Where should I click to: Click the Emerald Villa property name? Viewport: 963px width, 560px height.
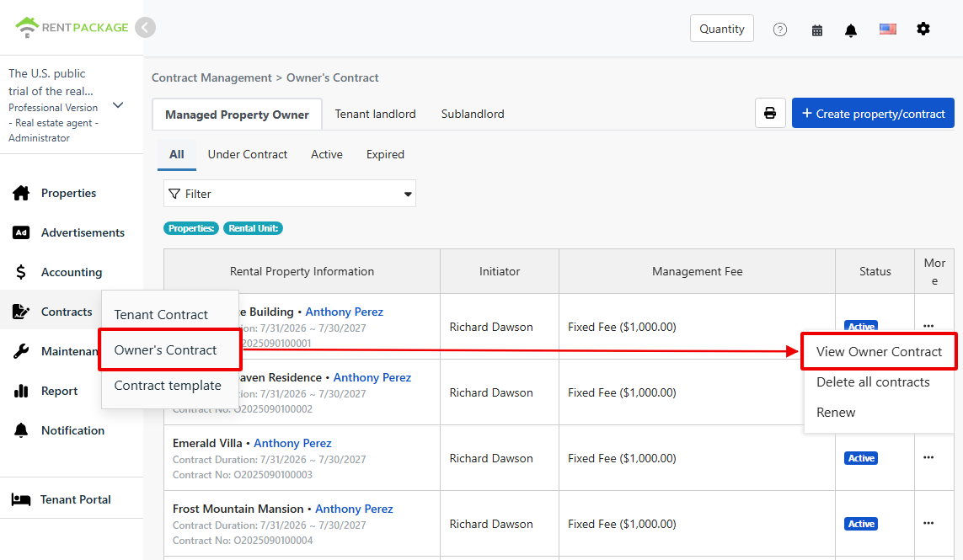(207, 443)
